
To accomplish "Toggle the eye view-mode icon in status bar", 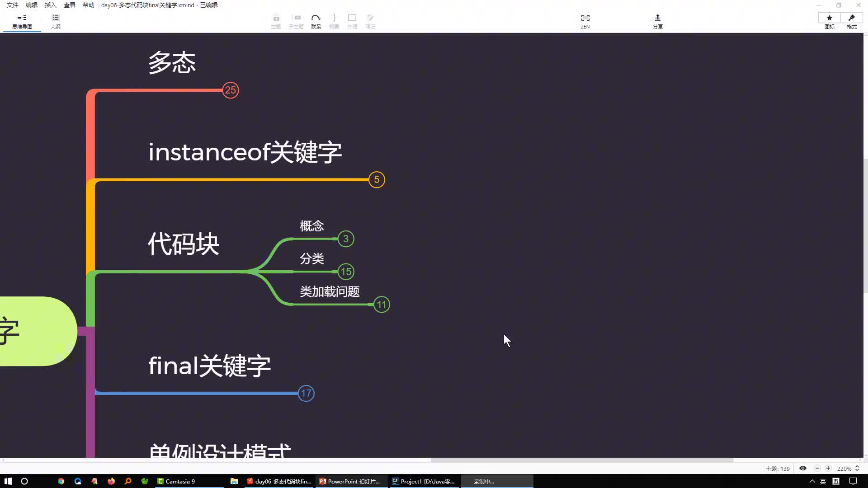I will pyautogui.click(x=803, y=468).
